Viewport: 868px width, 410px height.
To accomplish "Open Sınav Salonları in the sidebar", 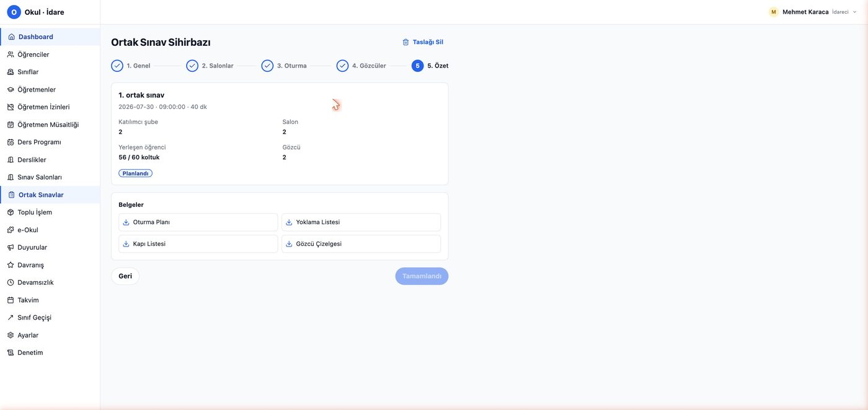I will (x=50, y=177).
